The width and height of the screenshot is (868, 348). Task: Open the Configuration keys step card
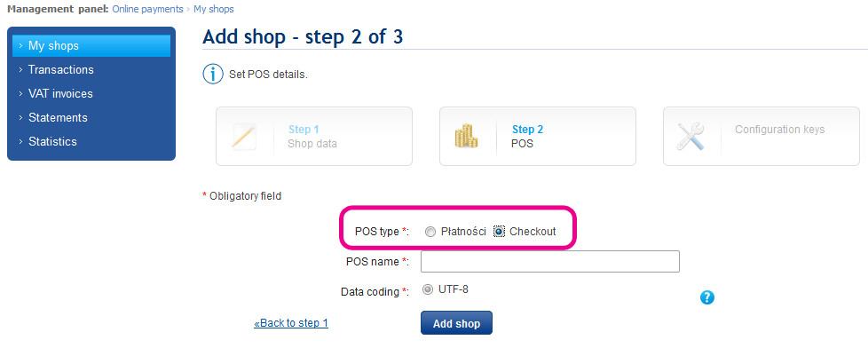coord(761,137)
